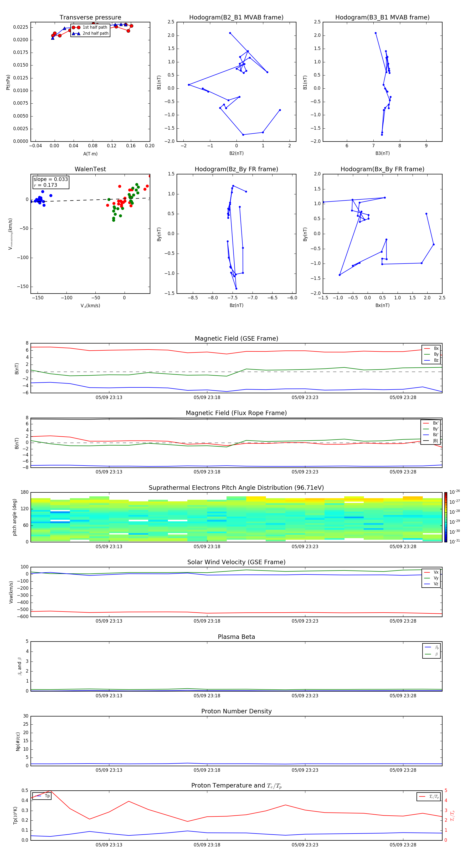Click the Tp legend entry
Image resolution: width=473 pixels, height=868 pixels.
point(42,796)
